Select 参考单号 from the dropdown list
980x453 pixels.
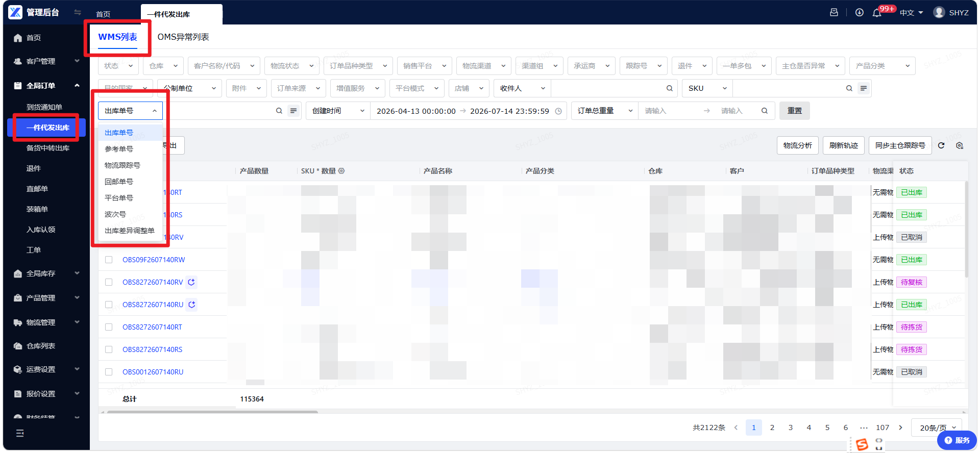pyautogui.click(x=131, y=149)
